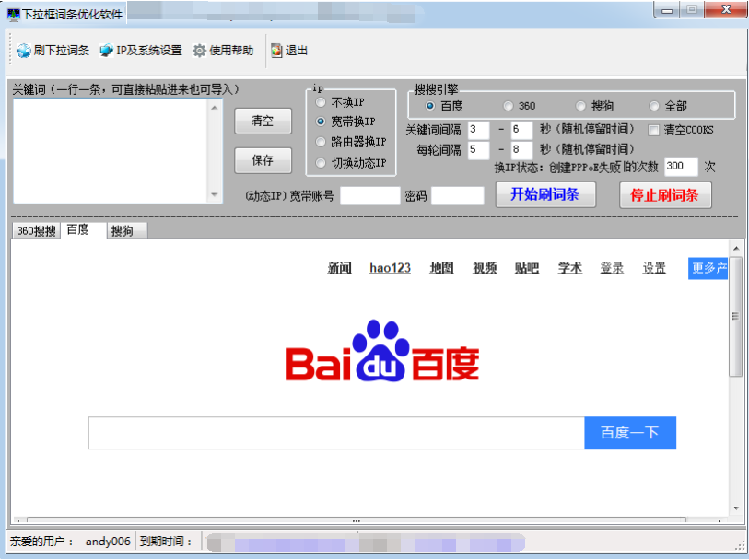Click the 退出 exit icon
Image resolution: width=749 pixels, height=560 pixels.
[276, 51]
